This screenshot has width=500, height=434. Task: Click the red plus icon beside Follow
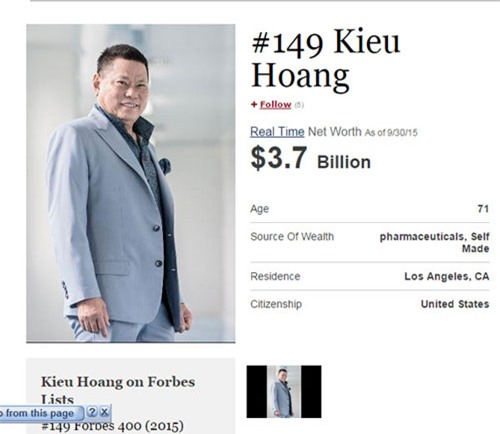tap(254, 105)
